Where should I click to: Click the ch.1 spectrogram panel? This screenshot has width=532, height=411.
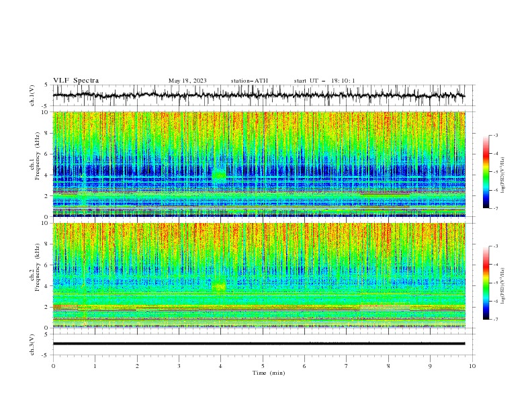[x=259, y=164]
